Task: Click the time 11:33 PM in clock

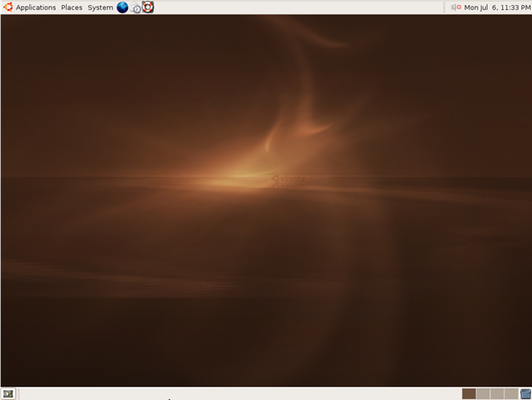Action: click(515, 7)
